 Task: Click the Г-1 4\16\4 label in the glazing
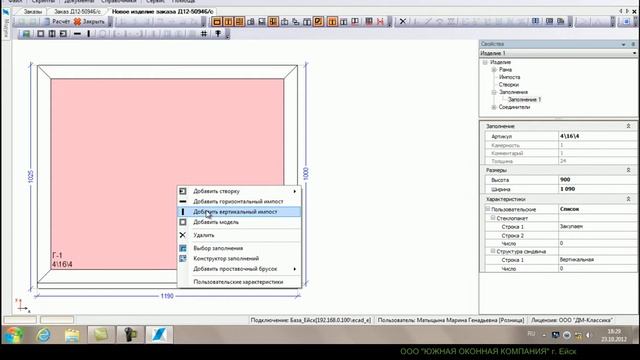62,260
